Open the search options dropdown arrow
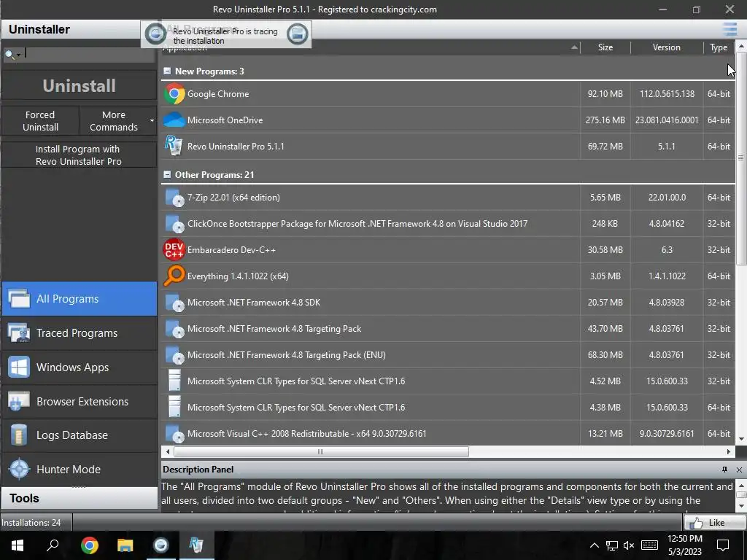747x560 pixels. click(x=18, y=55)
